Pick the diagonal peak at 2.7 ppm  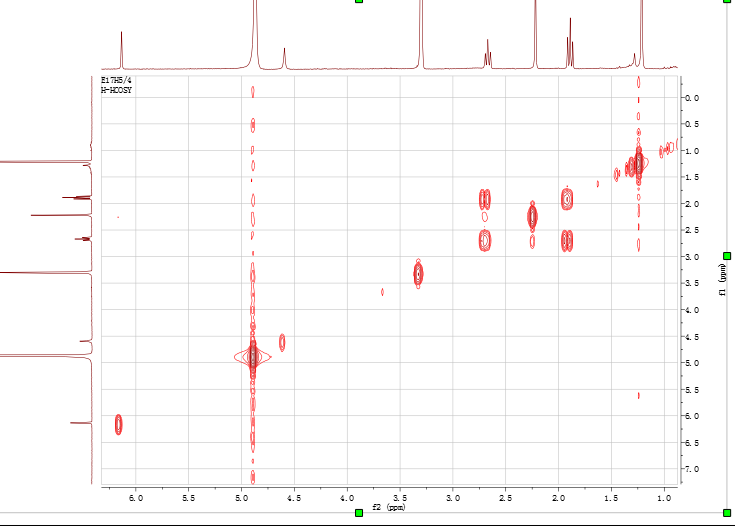click(x=485, y=240)
